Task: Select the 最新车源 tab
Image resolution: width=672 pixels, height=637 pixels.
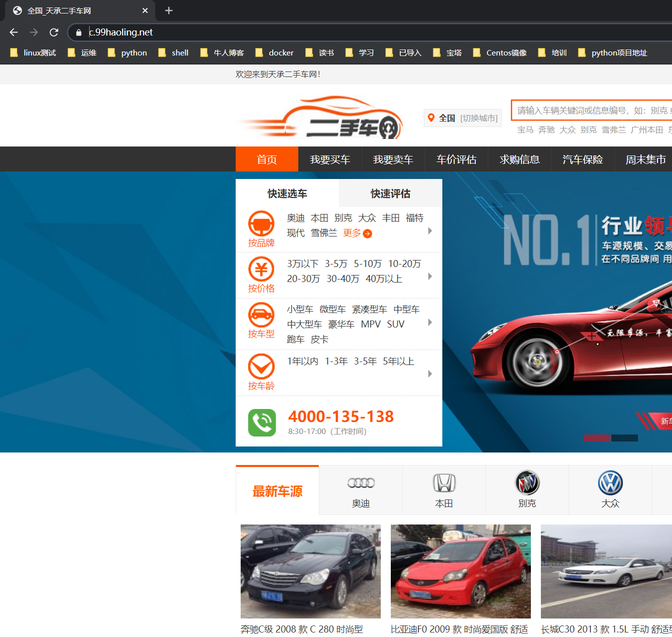Action: (277, 490)
